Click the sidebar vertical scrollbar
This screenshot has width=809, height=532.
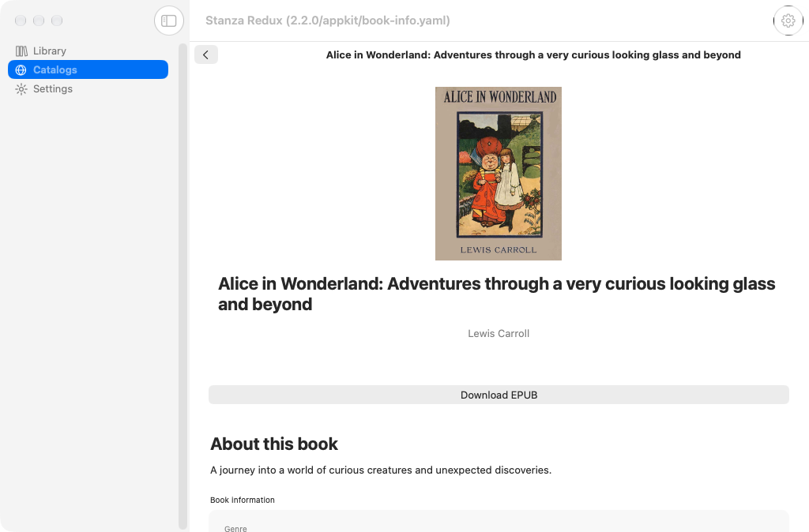coord(182,286)
